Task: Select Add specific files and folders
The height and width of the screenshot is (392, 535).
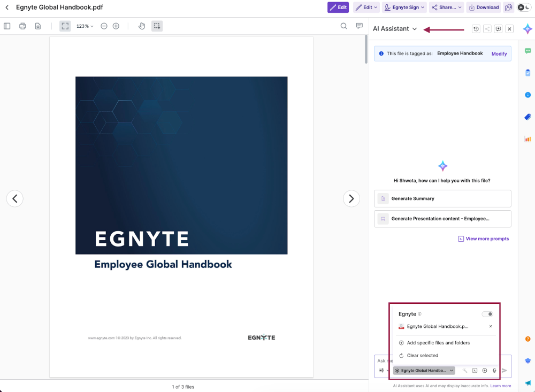Action: pos(438,343)
